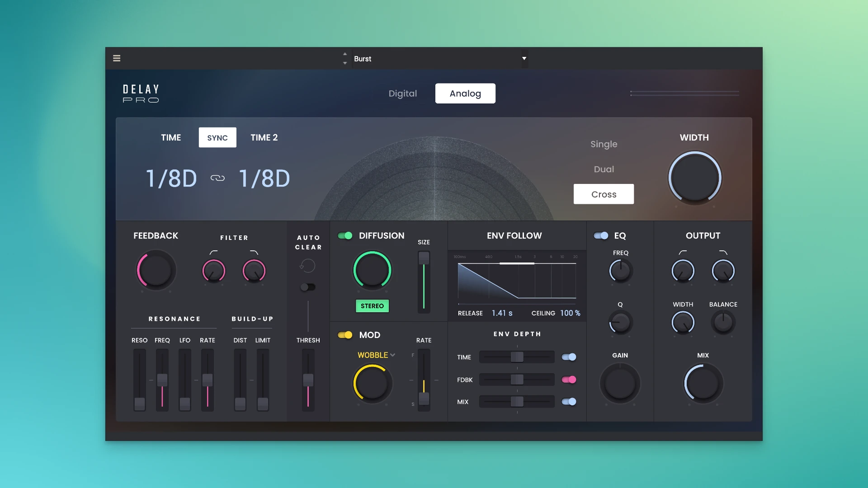
Task: Click the link icon between delay times
Action: 217,178
